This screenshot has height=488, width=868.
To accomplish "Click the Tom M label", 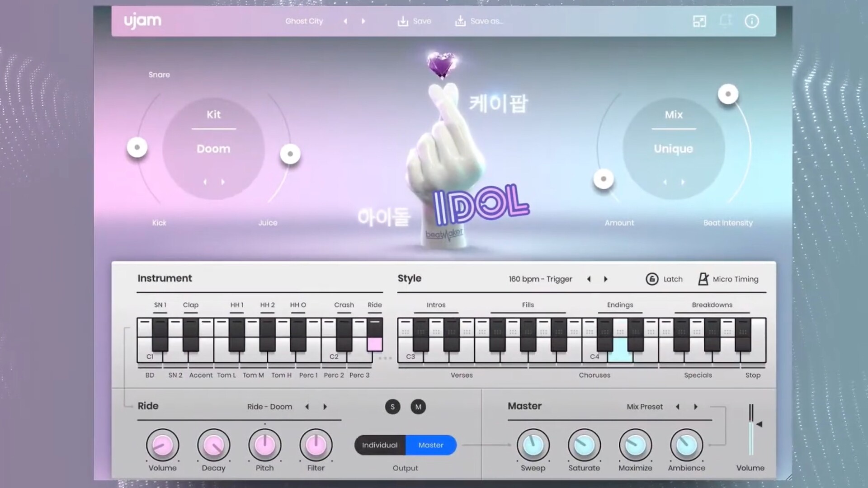I will [x=253, y=375].
